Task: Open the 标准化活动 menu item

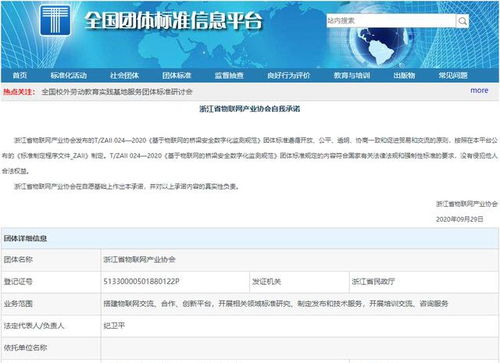Action: click(x=69, y=75)
